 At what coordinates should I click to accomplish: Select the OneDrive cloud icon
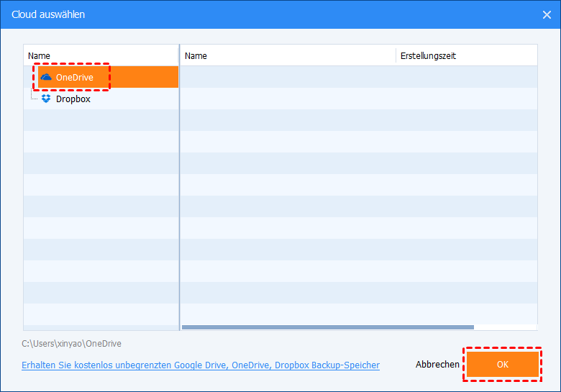[x=46, y=77]
